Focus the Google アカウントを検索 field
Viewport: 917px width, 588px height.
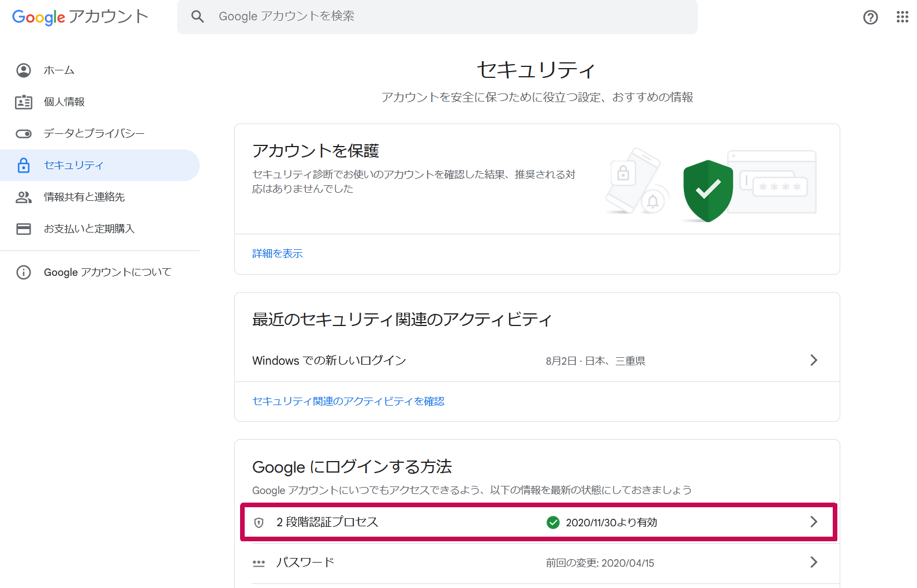(x=437, y=17)
